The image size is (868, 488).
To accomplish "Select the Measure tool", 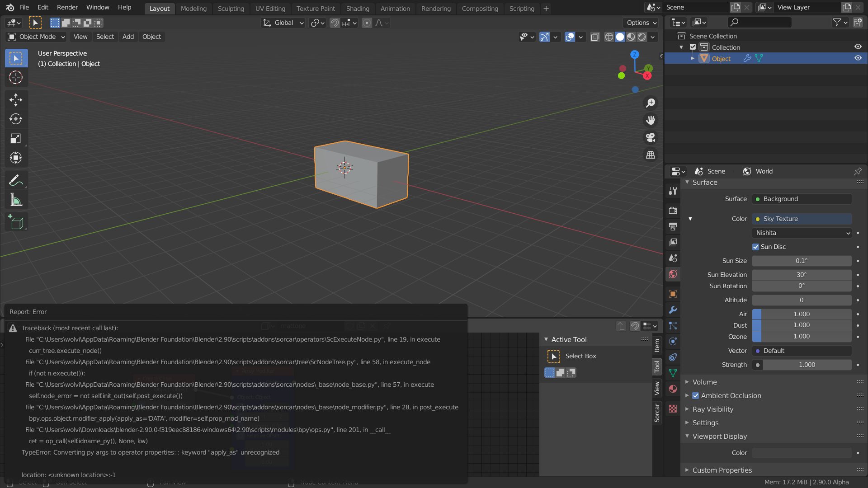I will tap(16, 200).
